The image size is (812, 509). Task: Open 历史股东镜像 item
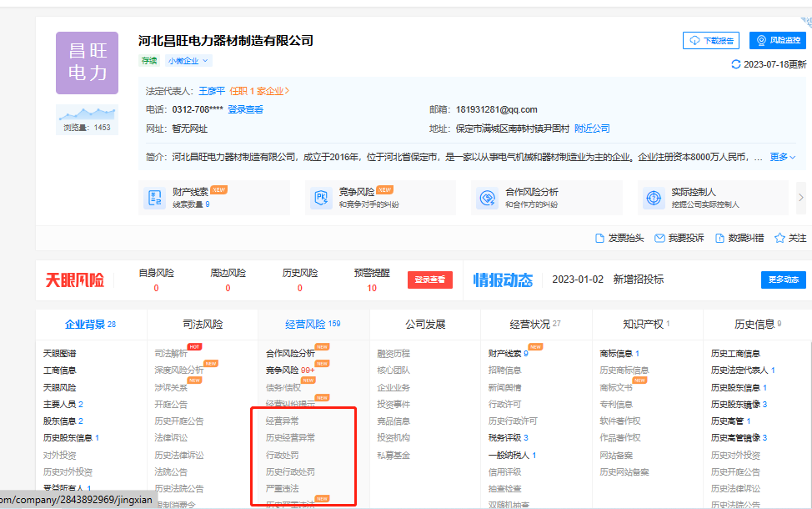[739, 405]
